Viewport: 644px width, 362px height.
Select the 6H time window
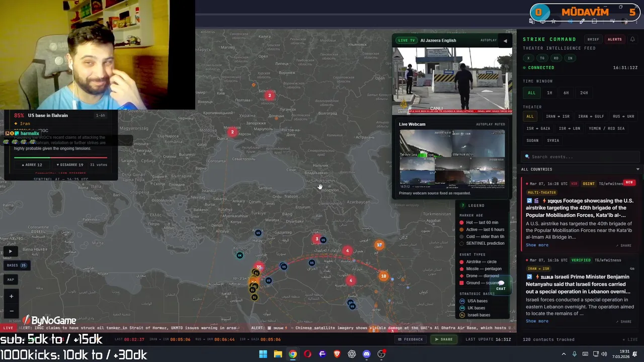566,93
